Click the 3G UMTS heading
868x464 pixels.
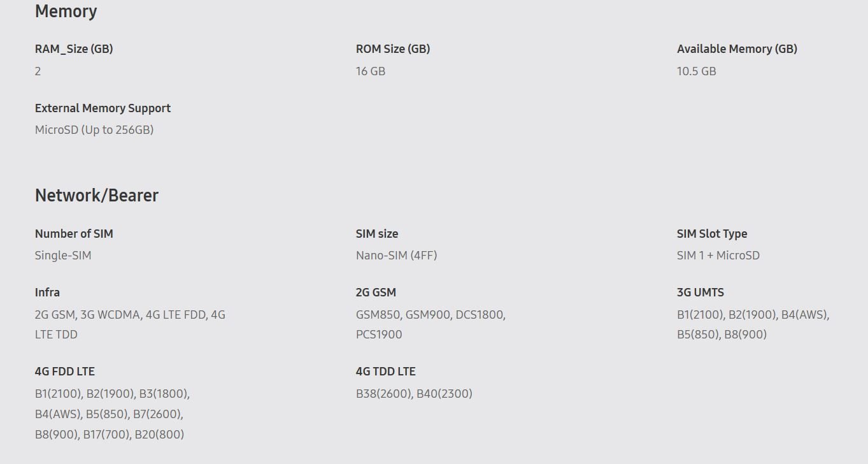point(700,293)
